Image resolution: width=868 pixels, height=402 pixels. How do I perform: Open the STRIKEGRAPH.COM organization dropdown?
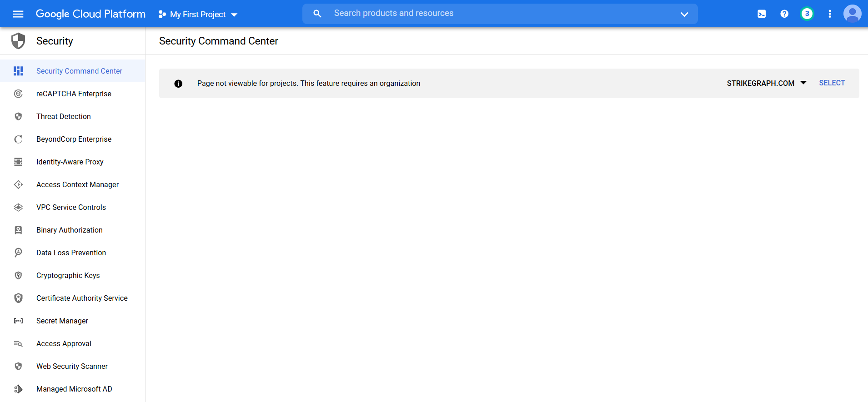[767, 83]
